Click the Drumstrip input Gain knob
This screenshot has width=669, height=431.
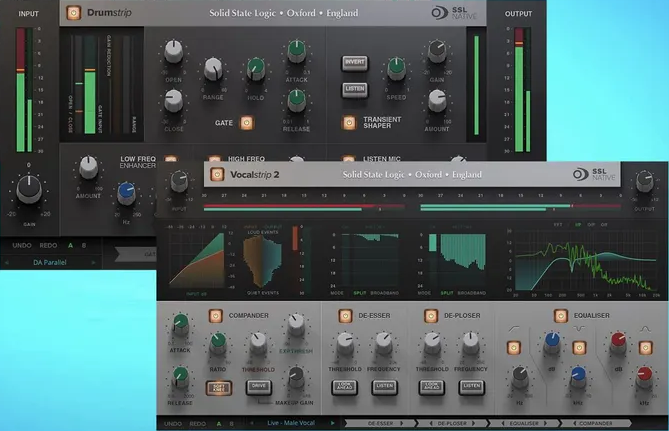tap(29, 185)
